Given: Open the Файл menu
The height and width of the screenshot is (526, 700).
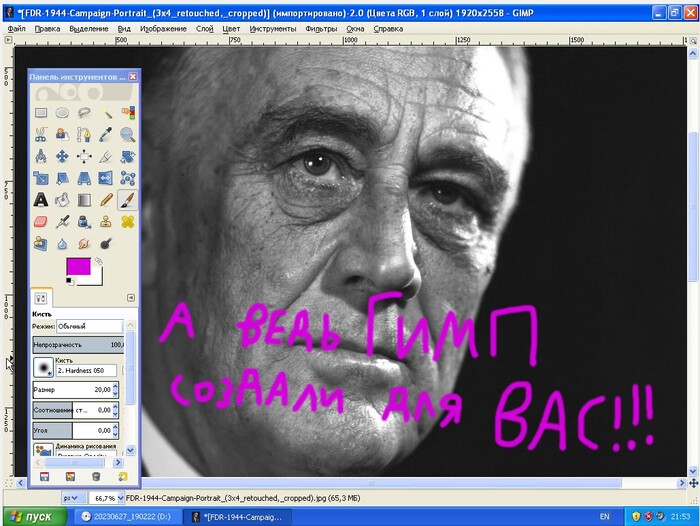Looking at the screenshot, I should [17, 29].
